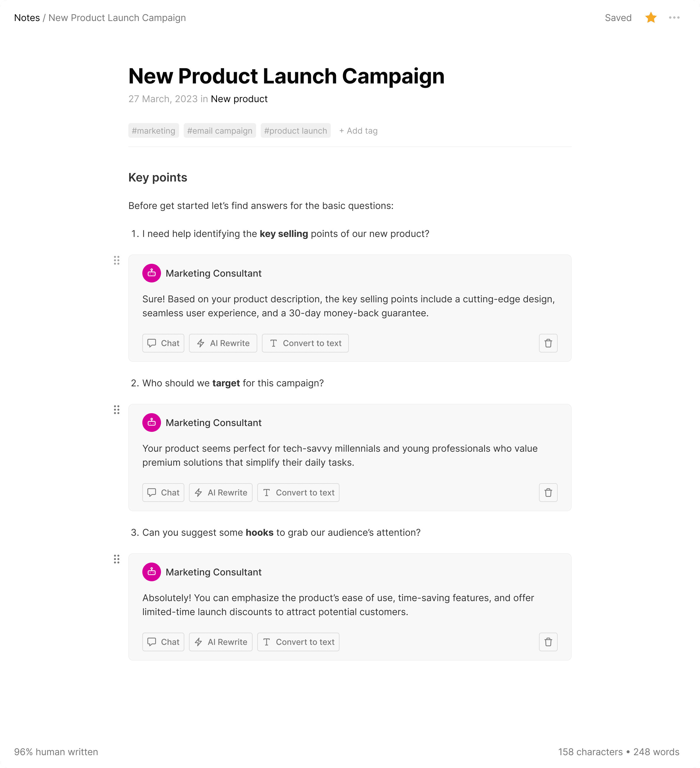Screen dimensions: 700x768
Task: Go to Notes in the breadcrumb
Action: [x=27, y=18]
